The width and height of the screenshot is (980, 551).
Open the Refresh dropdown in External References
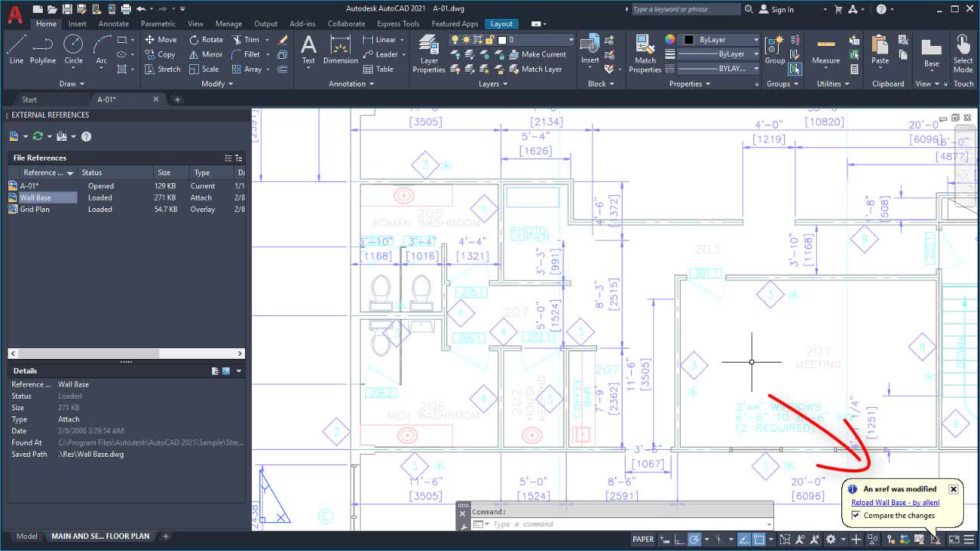pyautogui.click(x=48, y=135)
